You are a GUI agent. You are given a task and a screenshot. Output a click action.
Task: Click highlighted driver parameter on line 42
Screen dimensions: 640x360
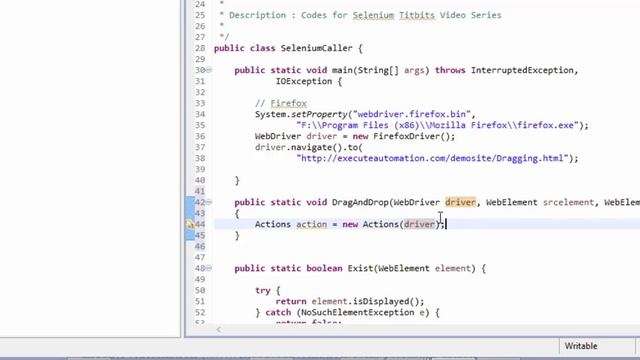460,202
